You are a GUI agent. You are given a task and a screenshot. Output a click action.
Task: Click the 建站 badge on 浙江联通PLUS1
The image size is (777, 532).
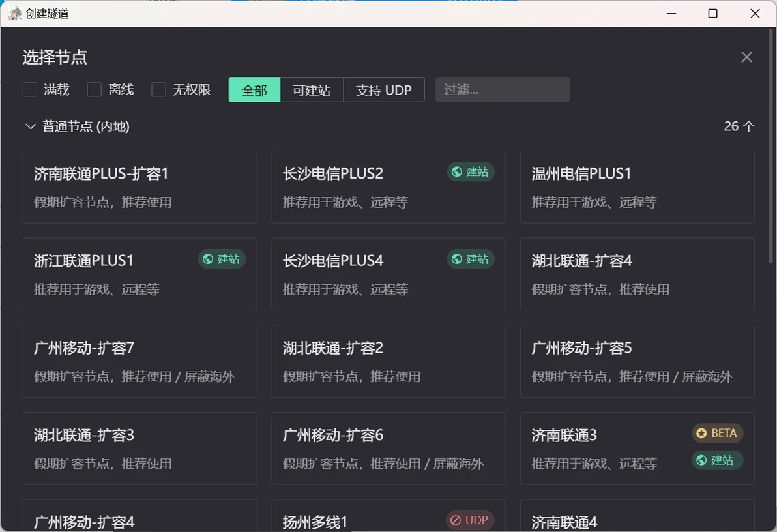point(222,259)
